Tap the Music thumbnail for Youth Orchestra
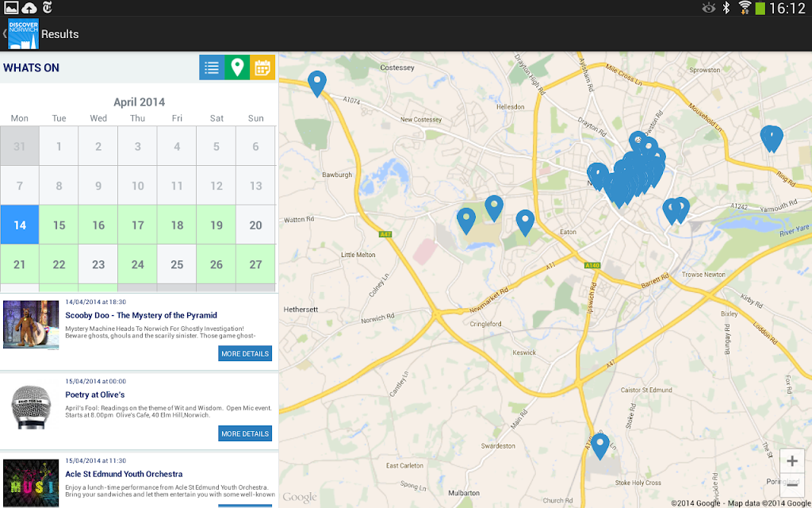Screen dimensions: 812x508 (31, 483)
